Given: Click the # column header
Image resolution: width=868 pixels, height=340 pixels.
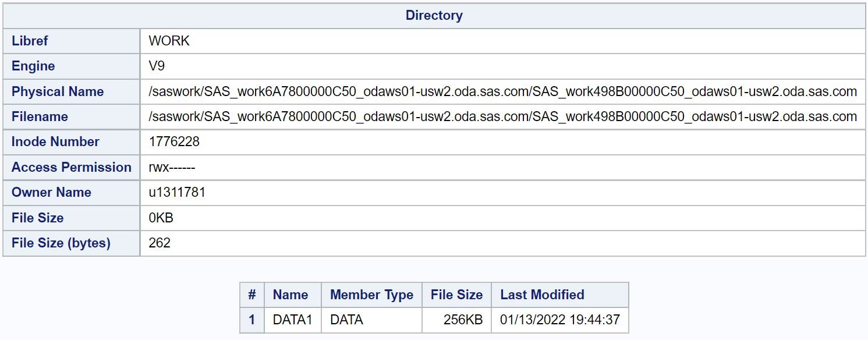Looking at the screenshot, I should coord(251,295).
